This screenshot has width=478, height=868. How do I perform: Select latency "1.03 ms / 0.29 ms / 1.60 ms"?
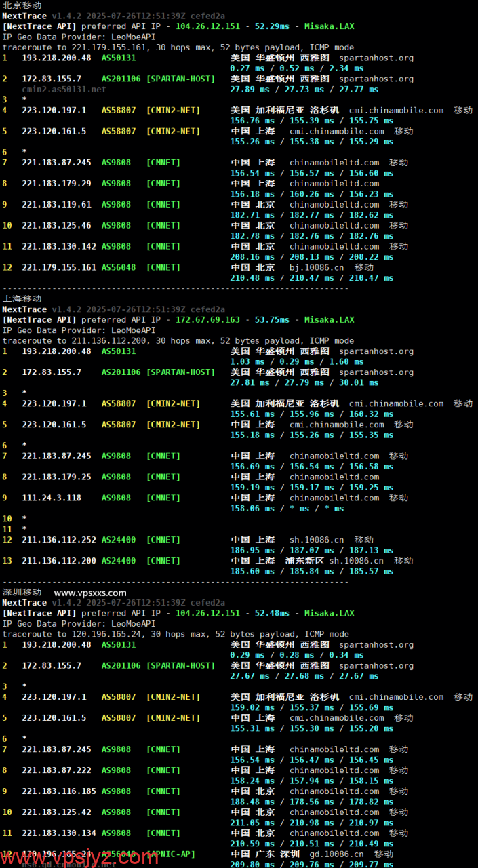tap(297, 361)
